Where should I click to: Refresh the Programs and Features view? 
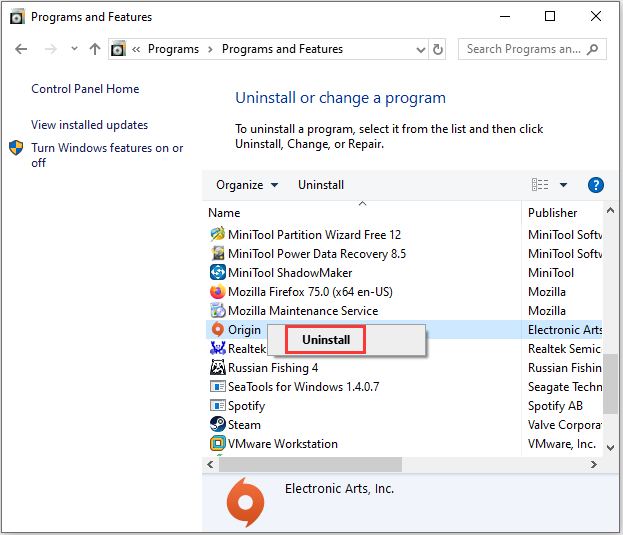pyautogui.click(x=438, y=49)
